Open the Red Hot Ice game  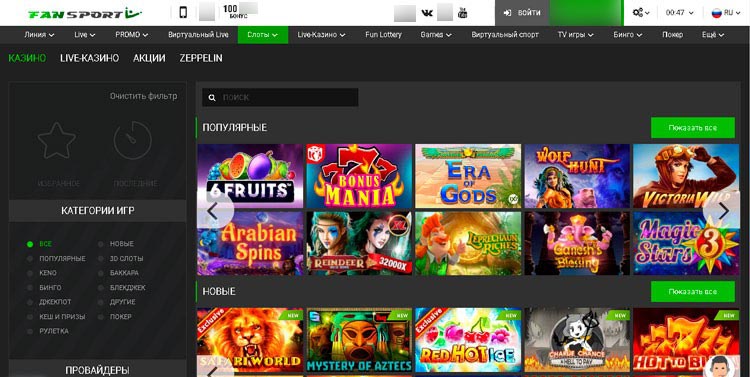point(468,340)
